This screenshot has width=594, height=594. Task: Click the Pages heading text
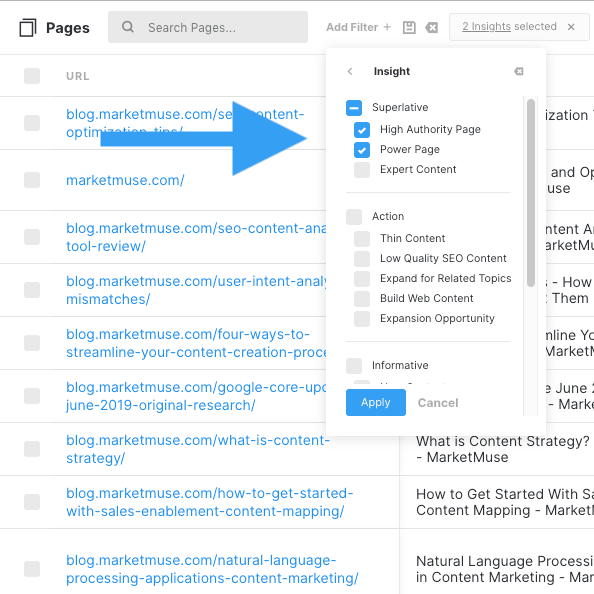pos(68,28)
